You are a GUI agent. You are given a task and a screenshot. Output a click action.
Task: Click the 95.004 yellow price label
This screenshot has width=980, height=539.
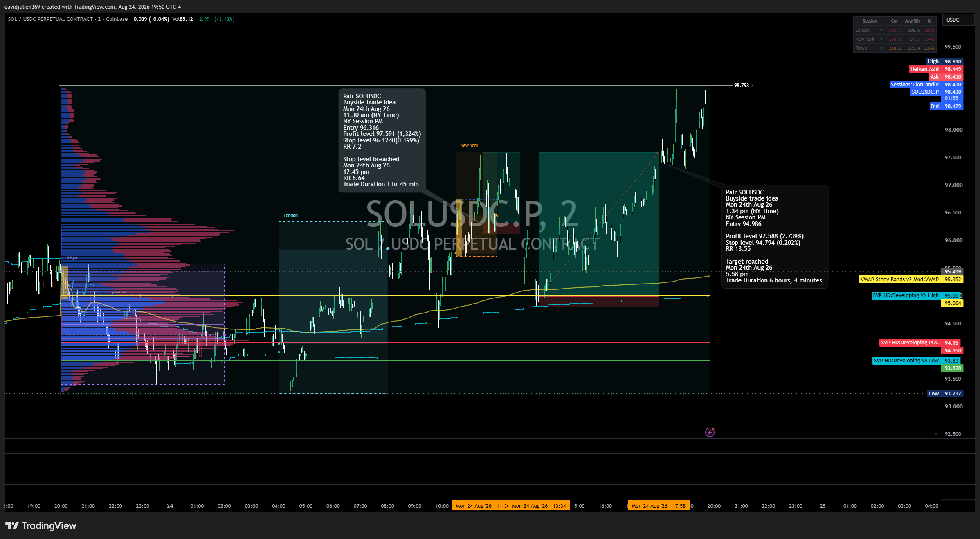953,303
